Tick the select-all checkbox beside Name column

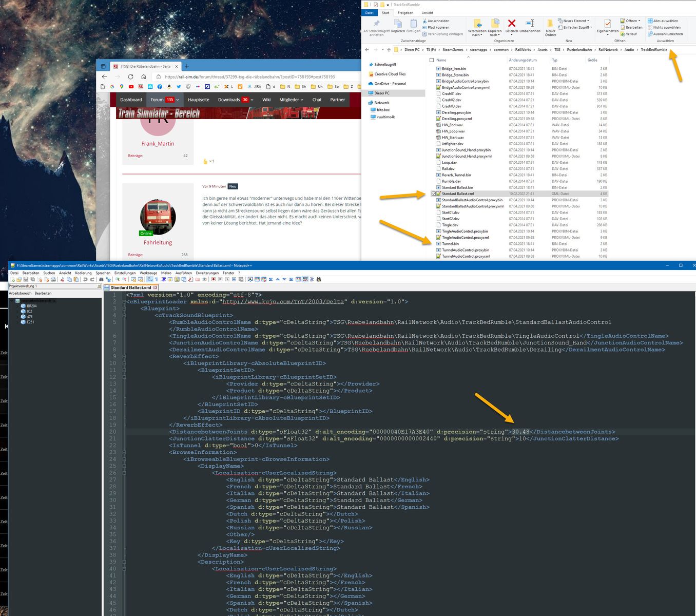pyautogui.click(x=432, y=60)
